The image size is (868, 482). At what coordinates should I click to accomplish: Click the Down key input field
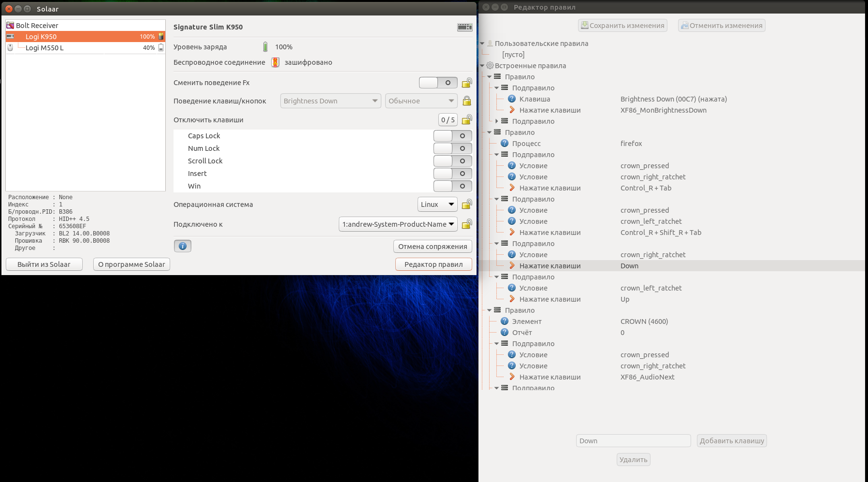[x=633, y=441]
